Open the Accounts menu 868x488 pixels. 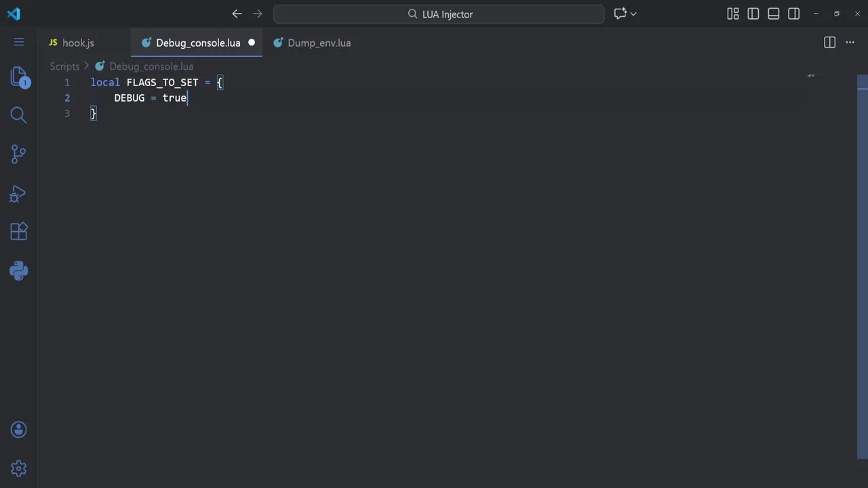(19, 429)
